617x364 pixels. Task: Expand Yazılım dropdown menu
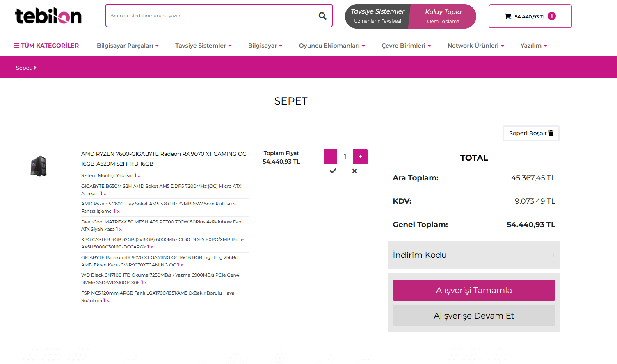[x=534, y=45]
